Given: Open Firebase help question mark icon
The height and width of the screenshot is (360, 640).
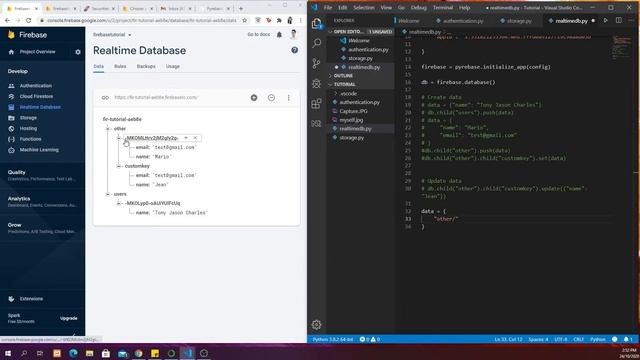Looking at the screenshot, I should (294, 50).
